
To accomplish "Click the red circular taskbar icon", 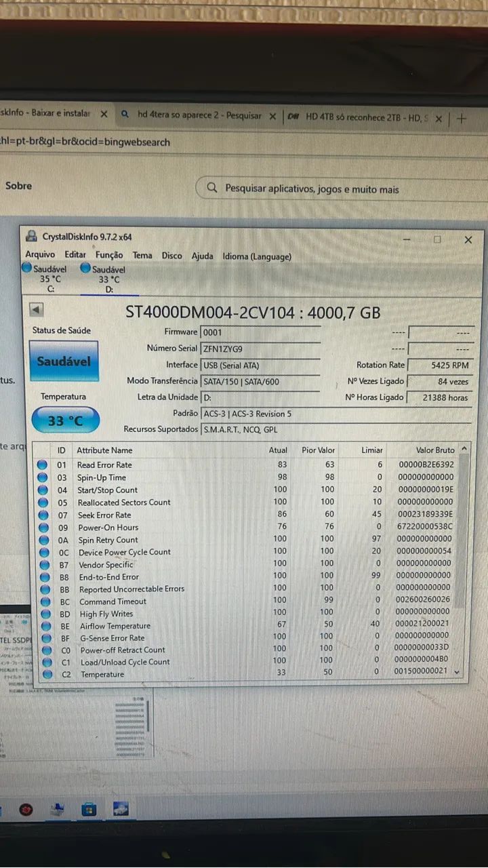I will tap(26, 809).
